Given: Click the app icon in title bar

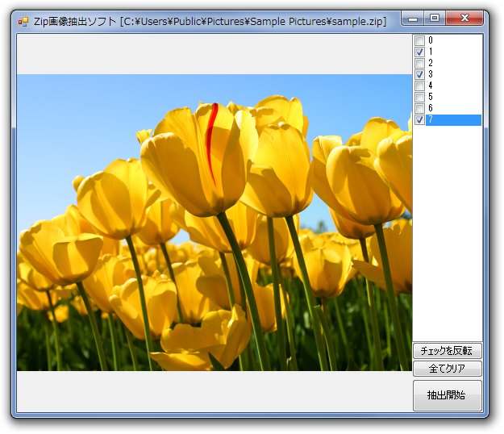Looking at the screenshot, I should pos(23,22).
